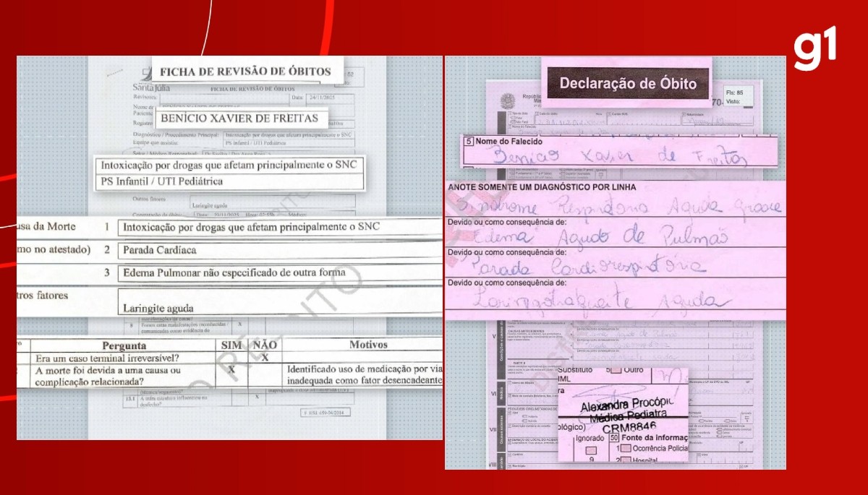Click the FICHA DE REVISÃO DE ÓBITOS title
This screenshot has height=495, width=868.
point(246,71)
